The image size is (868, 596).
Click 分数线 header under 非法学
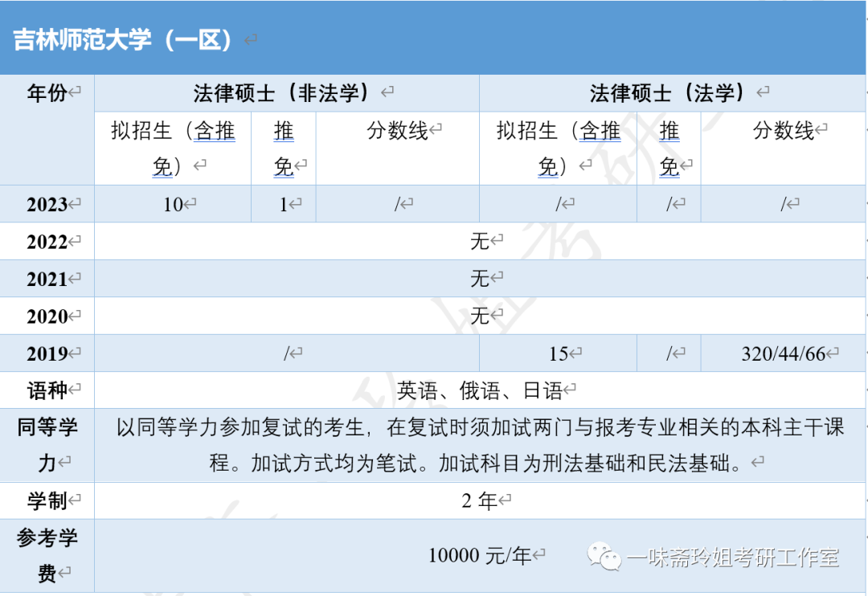point(397,131)
